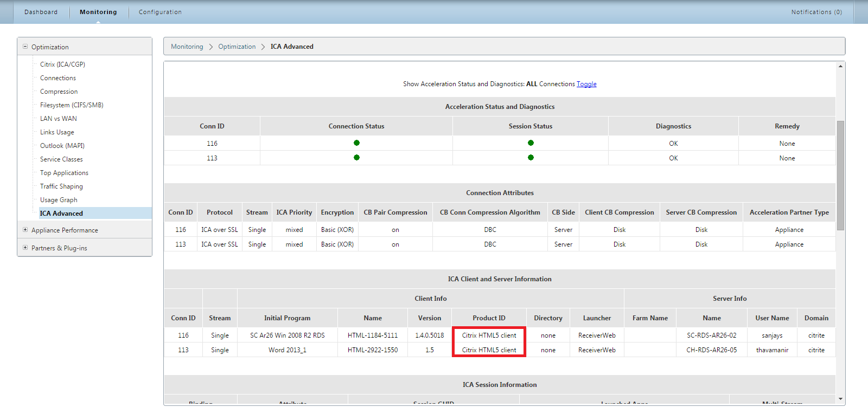The height and width of the screenshot is (407, 868).
Task: Open Traffic Shaping monitoring page
Action: tap(61, 186)
